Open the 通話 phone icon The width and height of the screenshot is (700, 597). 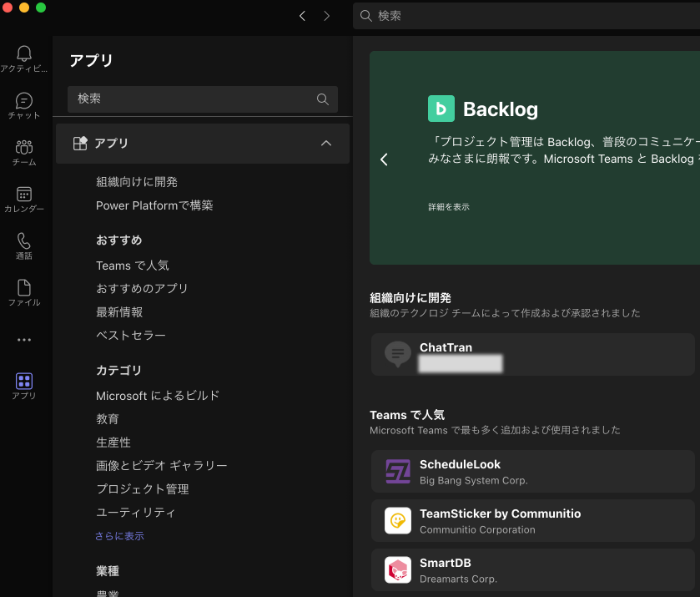pyautogui.click(x=24, y=240)
